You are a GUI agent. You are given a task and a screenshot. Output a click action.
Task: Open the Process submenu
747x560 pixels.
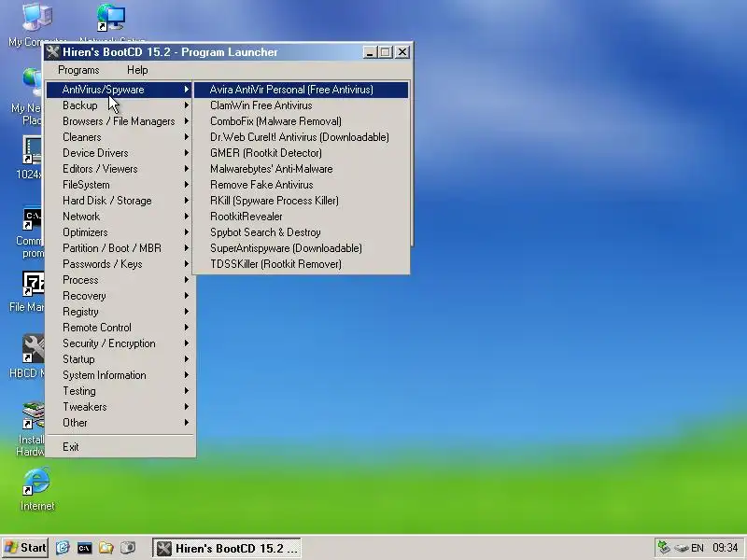(120, 280)
